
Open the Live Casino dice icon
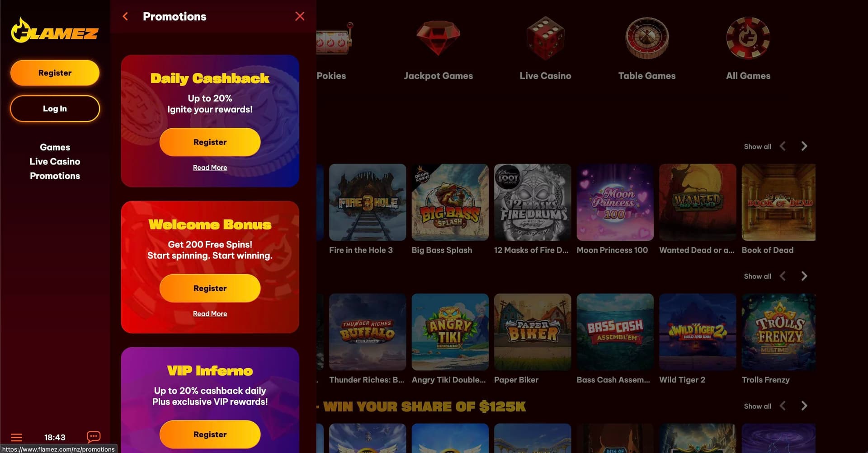click(x=545, y=39)
